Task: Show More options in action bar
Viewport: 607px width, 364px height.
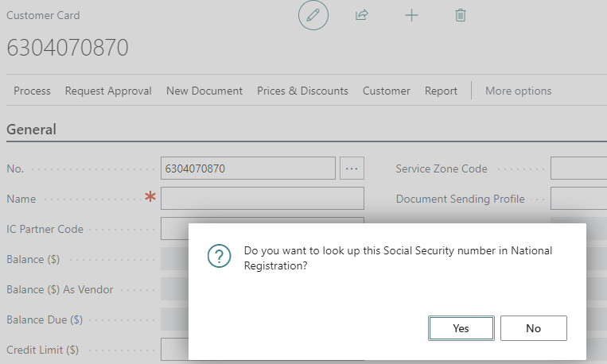Action: pyautogui.click(x=519, y=91)
